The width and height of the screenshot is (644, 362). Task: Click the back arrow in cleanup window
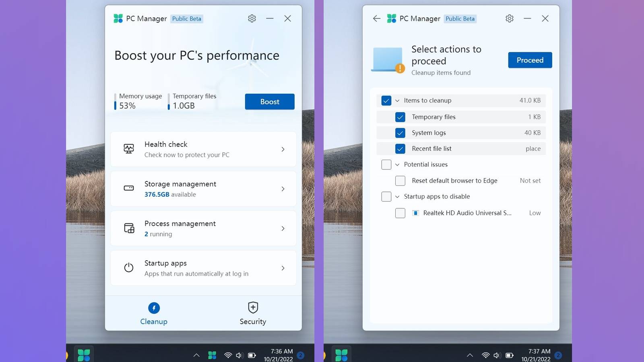(376, 19)
